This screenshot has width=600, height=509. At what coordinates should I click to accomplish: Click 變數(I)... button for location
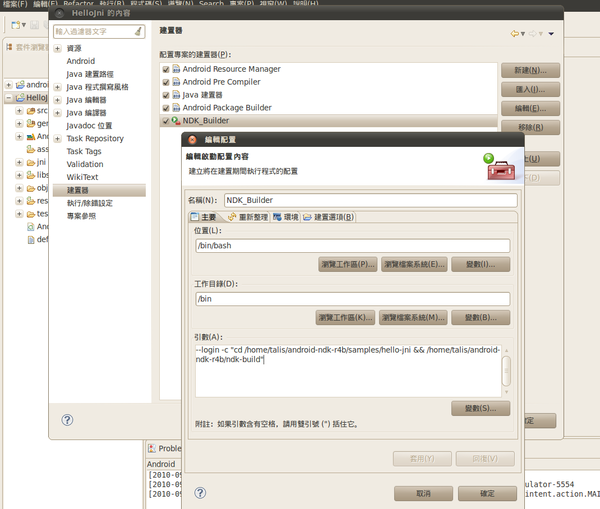481,264
